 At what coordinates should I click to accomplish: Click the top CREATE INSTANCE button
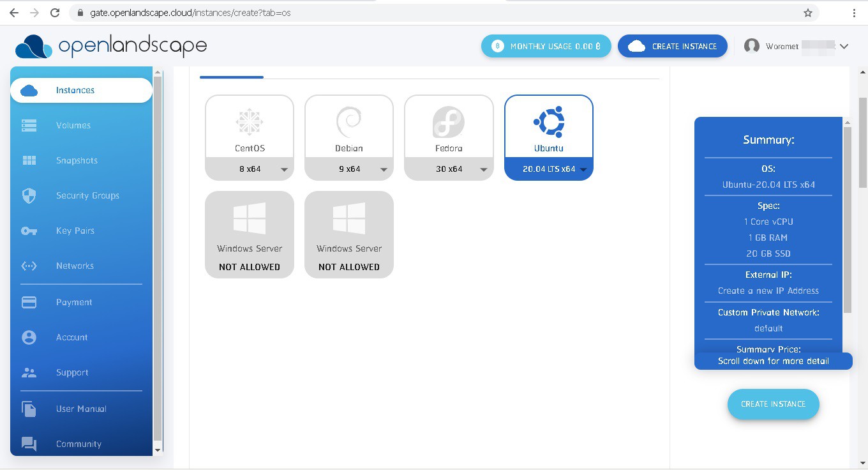673,46
